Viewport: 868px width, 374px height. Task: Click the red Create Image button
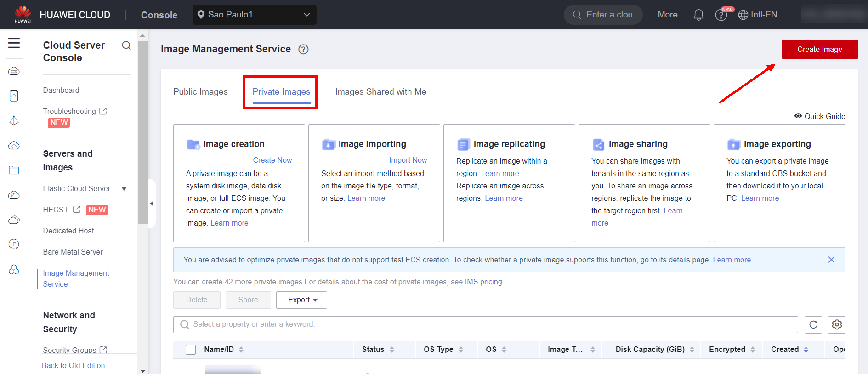pos(819,50)
